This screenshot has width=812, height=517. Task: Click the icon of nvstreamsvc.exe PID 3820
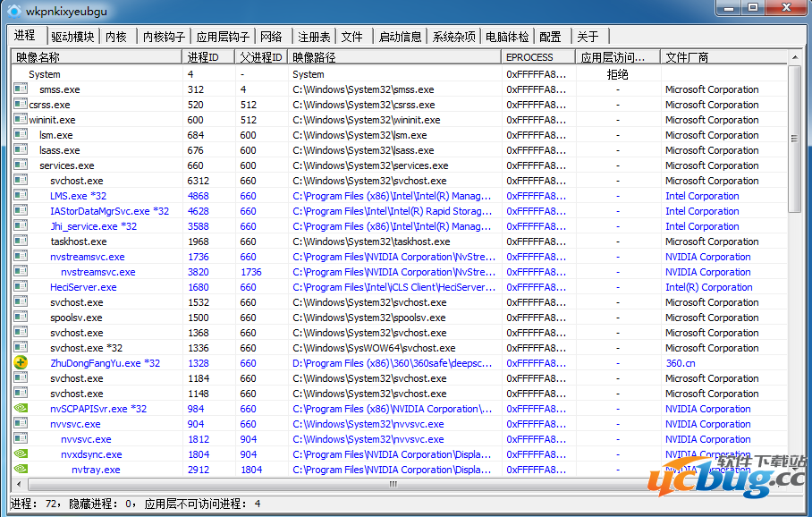[x=21, y=271]
